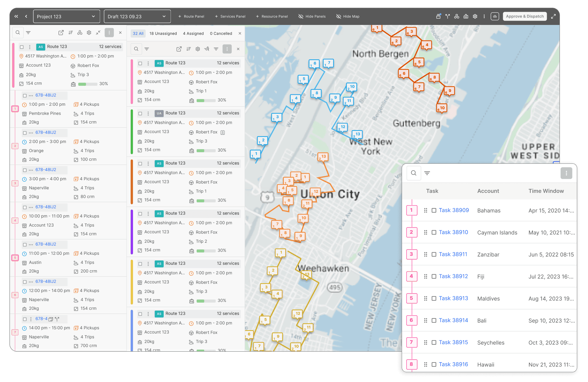Open three-dot menu on UA Route 123 card
The height and width of the screenshot is (382, 588).
[148, 113]
